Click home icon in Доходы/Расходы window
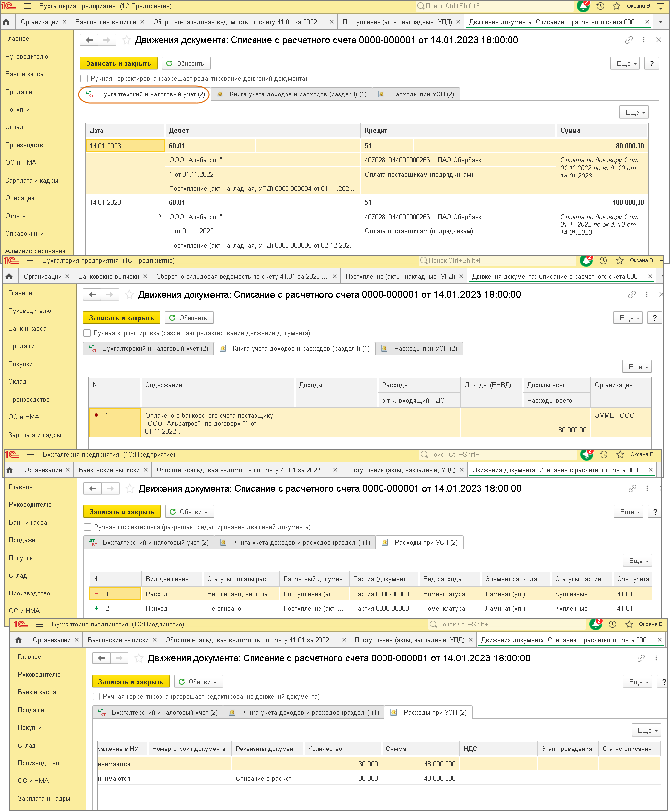Screen dimensions: 670x812 click(9, 276)
